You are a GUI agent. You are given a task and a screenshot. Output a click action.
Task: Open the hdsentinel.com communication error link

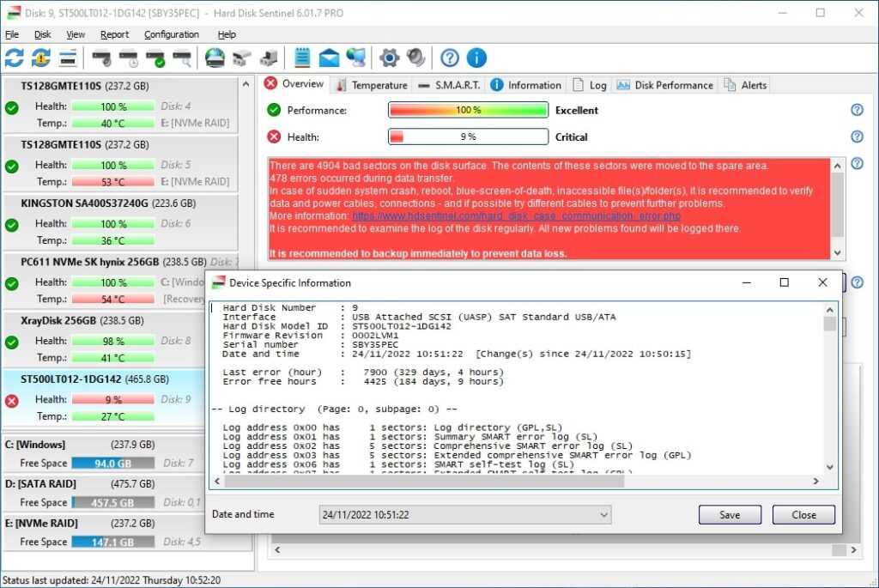pyautogui.click(x=515, y=216)
